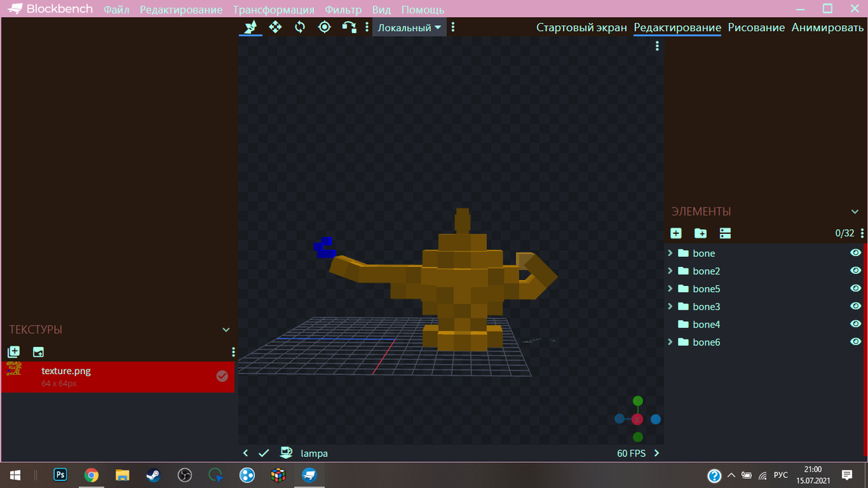
Task: Open the Локальный transform space dropdown
Action: coord(409,28)
